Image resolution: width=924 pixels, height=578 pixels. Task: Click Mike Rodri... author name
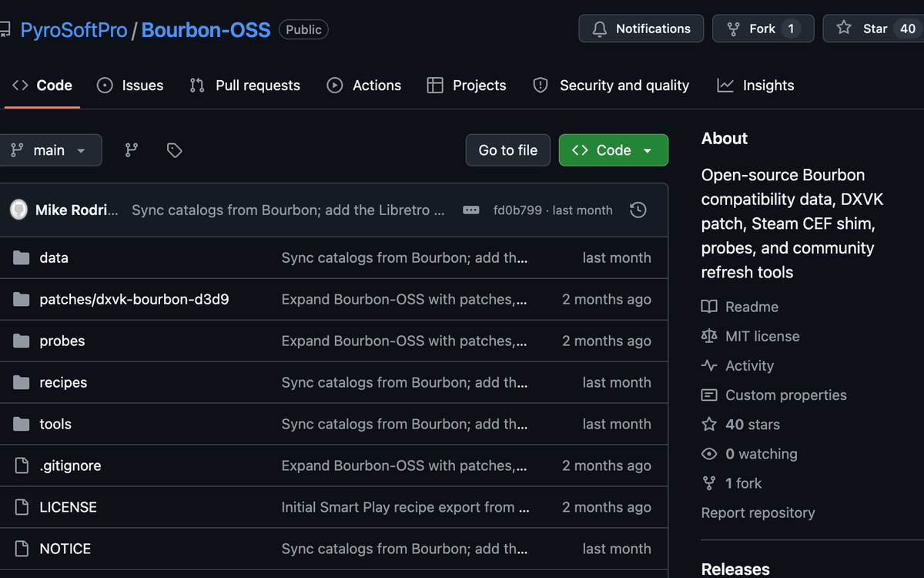[x=77, y=210]
